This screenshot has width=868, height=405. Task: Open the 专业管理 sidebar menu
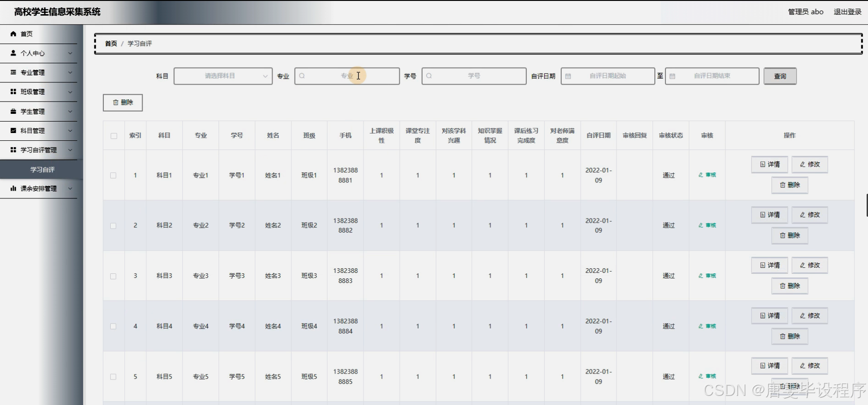[38, 73]
